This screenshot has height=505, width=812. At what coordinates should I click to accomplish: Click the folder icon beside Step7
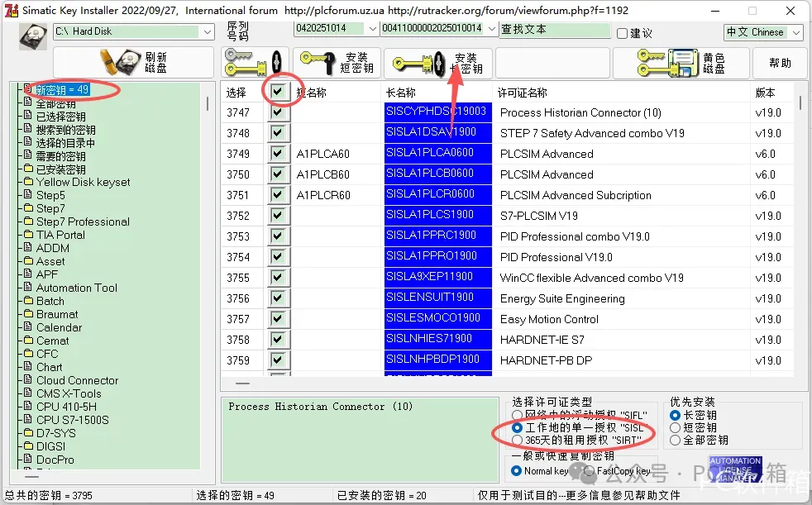[28, 208]
